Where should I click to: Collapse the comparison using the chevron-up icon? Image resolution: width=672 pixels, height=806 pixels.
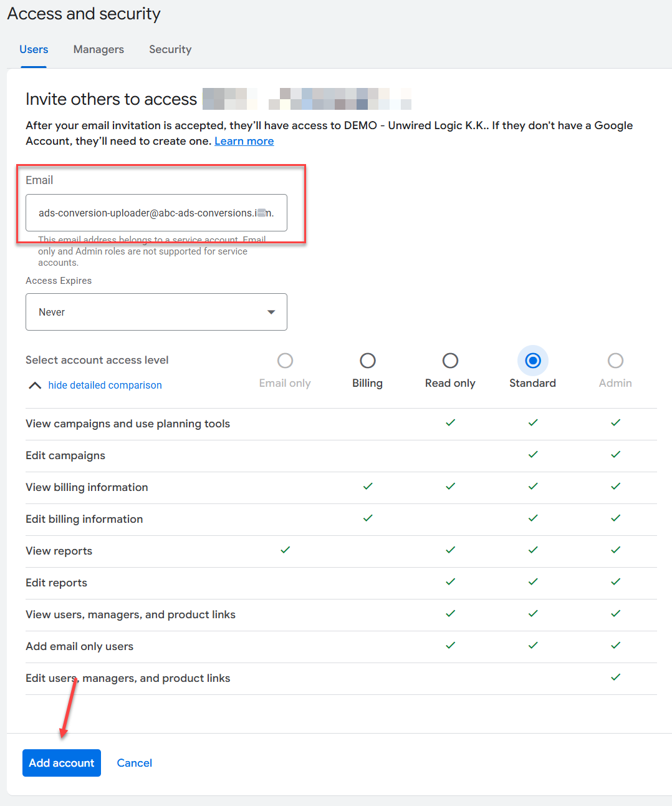pyautogui.click(x=35, y=386)
